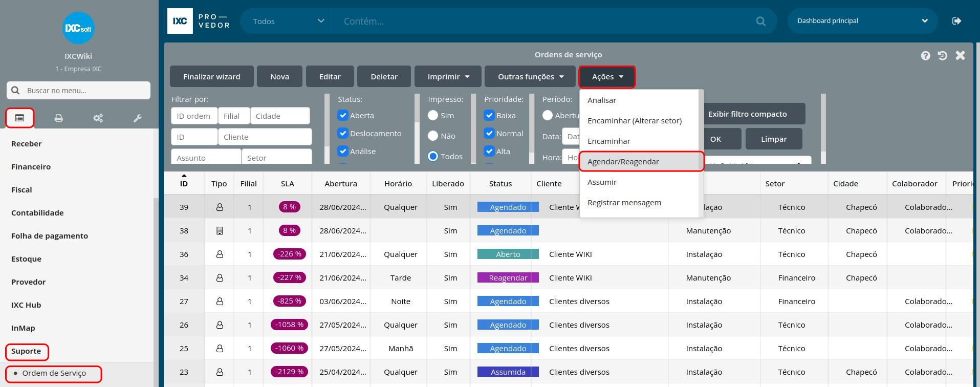Open the Imprimir dropdown
980x387 pixels.
tap(448, 77)
